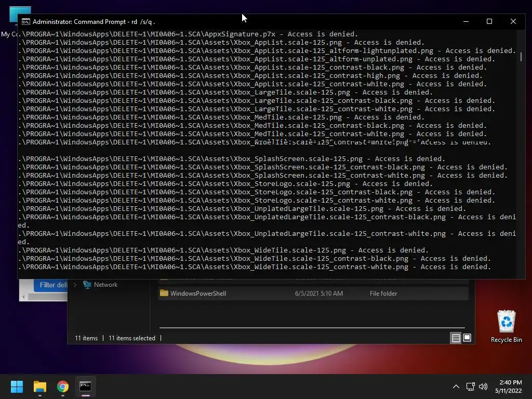Open File Explorer from the taskbar

click(39, 387)
